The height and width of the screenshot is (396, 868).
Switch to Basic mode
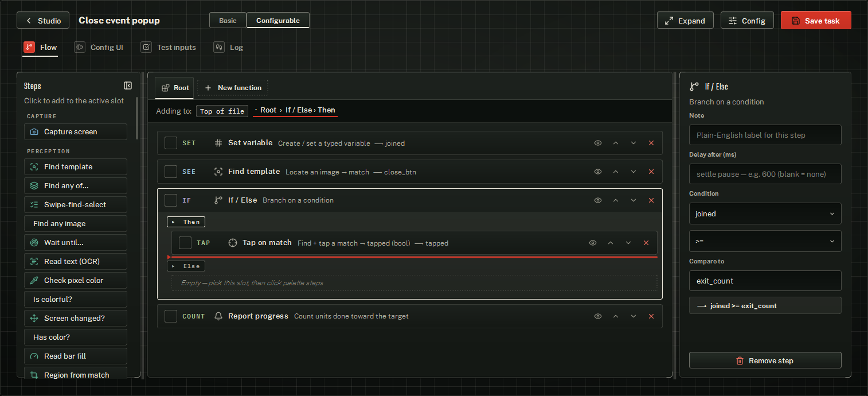(228, 20)
